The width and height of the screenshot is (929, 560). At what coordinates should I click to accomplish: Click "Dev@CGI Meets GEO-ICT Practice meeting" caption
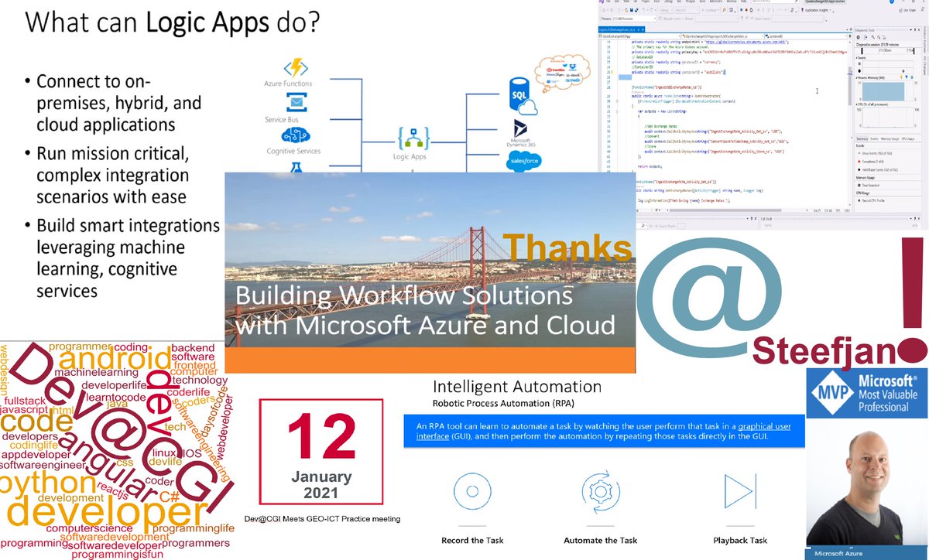323,518
